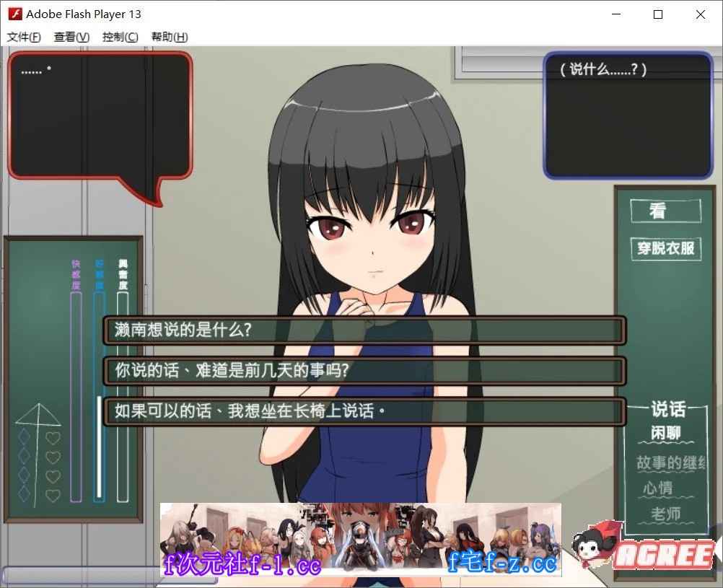
Task: Select the 闲聊 talk topic
Action: 664,434
